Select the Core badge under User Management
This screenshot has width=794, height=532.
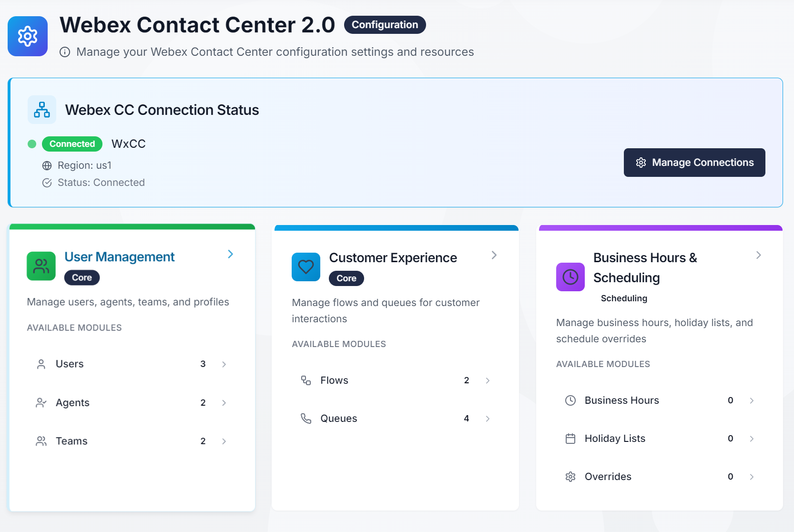pos(81,277)
